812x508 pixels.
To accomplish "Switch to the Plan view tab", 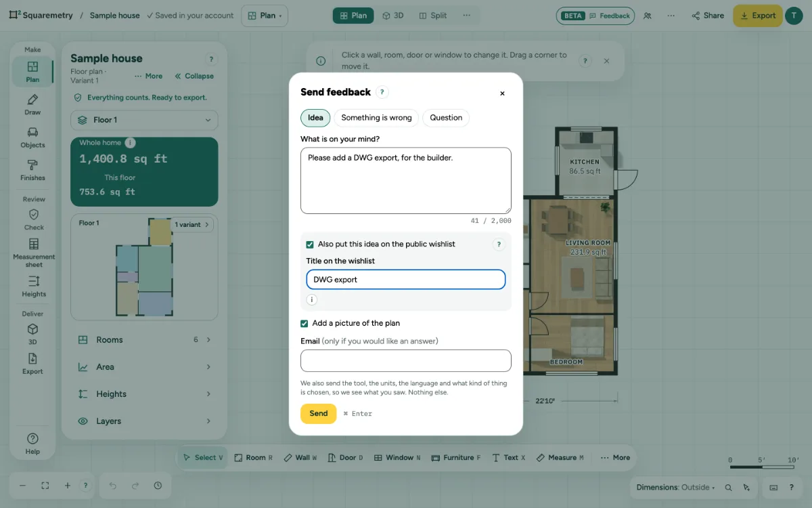I will [x=353, y=16].
